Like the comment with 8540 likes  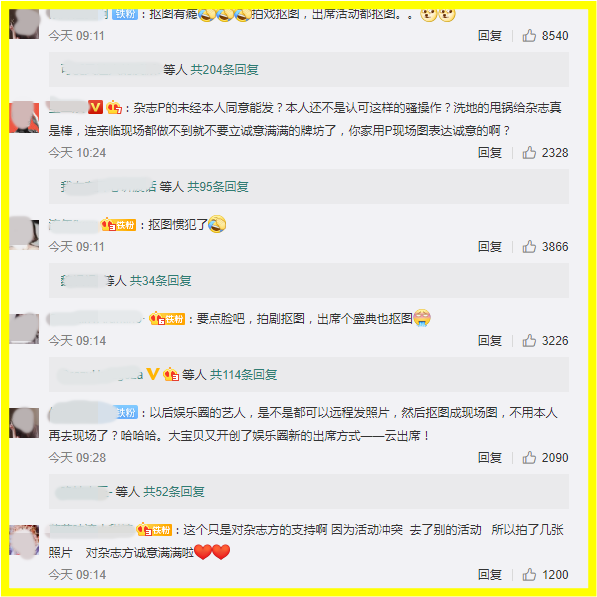(x=529, y=36)
